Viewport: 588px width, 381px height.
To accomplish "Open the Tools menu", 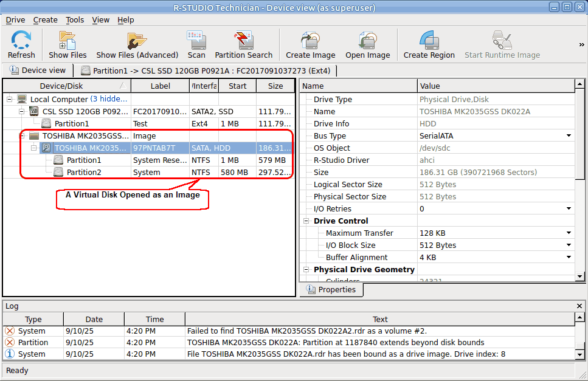I will (75, 20).
